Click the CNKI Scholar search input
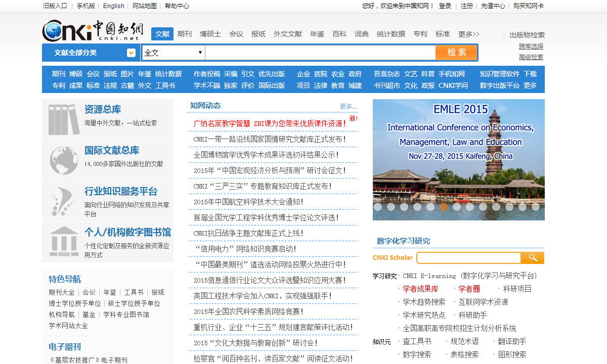Image resolution: width=607 pixels, height=364 pixels. 468,258
